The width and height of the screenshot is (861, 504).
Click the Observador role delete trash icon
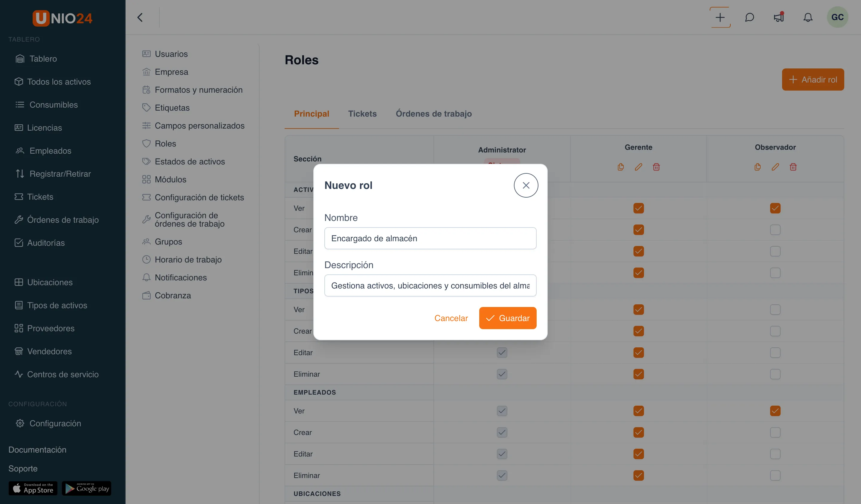pyautogui.click(x=793, y=167)
